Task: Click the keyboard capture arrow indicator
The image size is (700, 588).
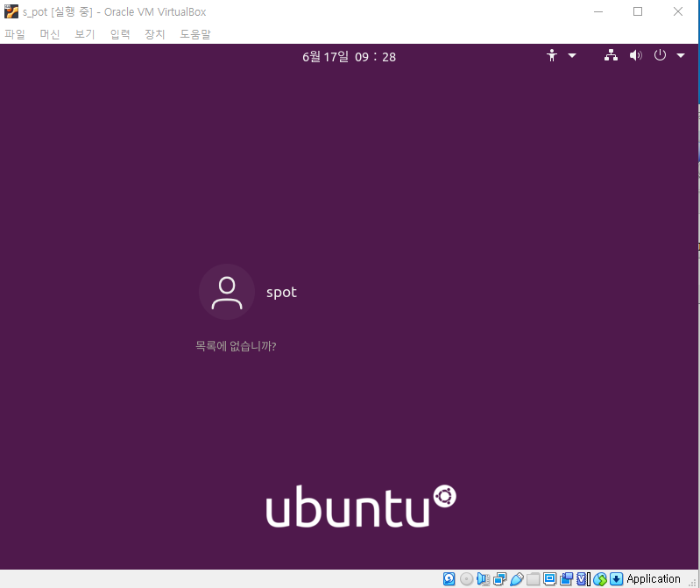Action: click(x=617, y=579)
